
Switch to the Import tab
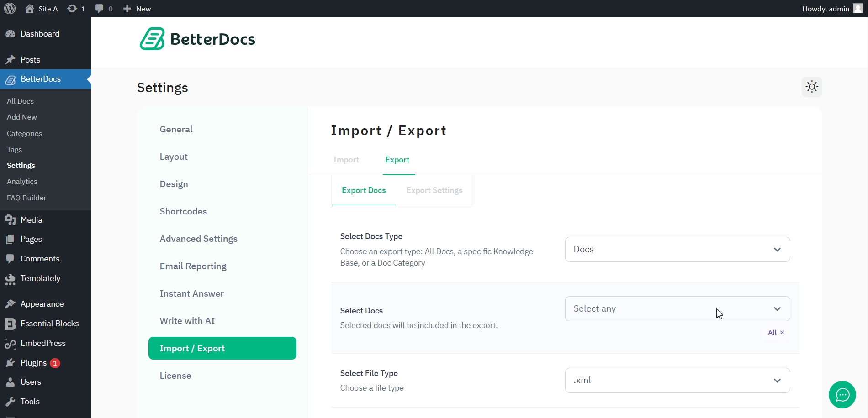coord(346,160)
